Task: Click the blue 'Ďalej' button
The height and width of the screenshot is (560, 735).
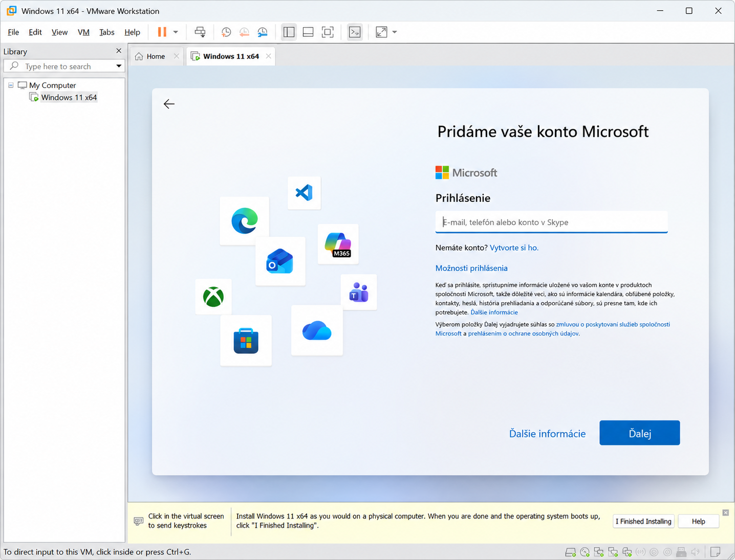Action: pyautogui.click(x=639, y=433)
